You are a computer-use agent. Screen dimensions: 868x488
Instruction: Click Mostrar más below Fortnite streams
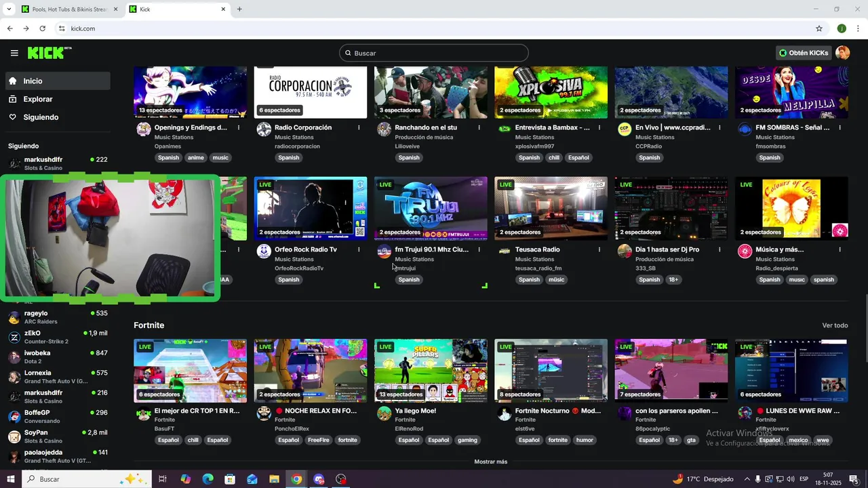click(x=490, y=462)
